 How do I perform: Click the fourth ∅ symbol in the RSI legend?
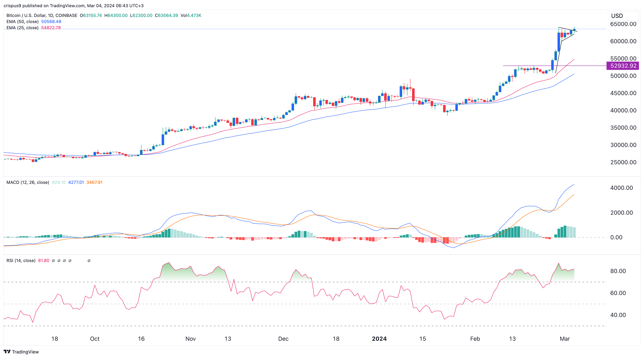coord(70,261)
